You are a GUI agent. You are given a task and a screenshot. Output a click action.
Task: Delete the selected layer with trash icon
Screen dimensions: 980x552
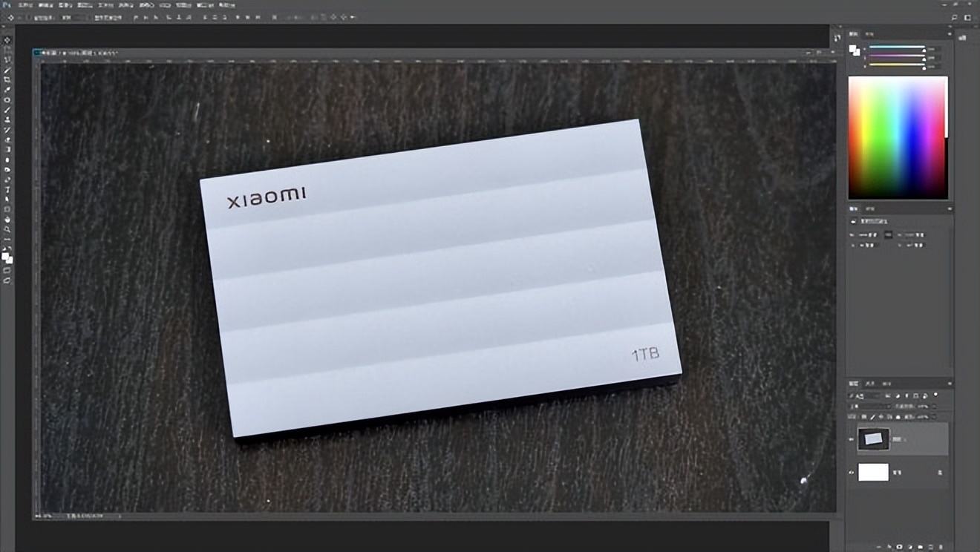(x=941, y=547)
